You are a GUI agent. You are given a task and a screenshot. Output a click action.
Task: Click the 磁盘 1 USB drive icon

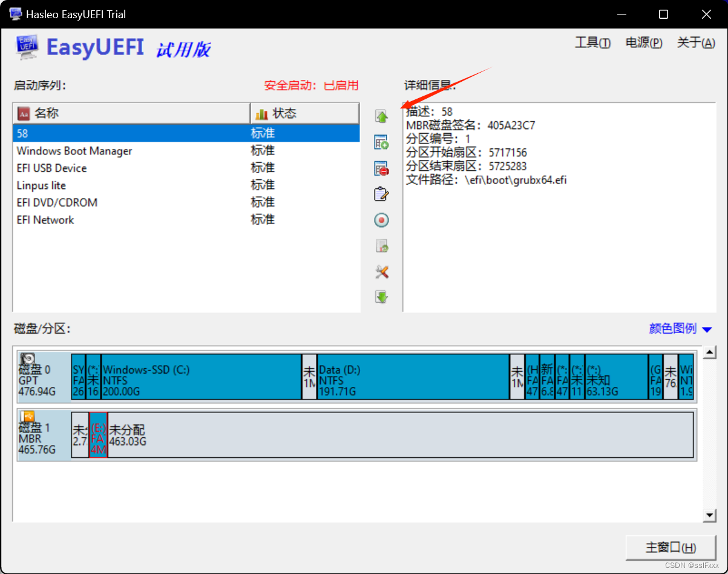pyautogui.click(x=27, y=417)
